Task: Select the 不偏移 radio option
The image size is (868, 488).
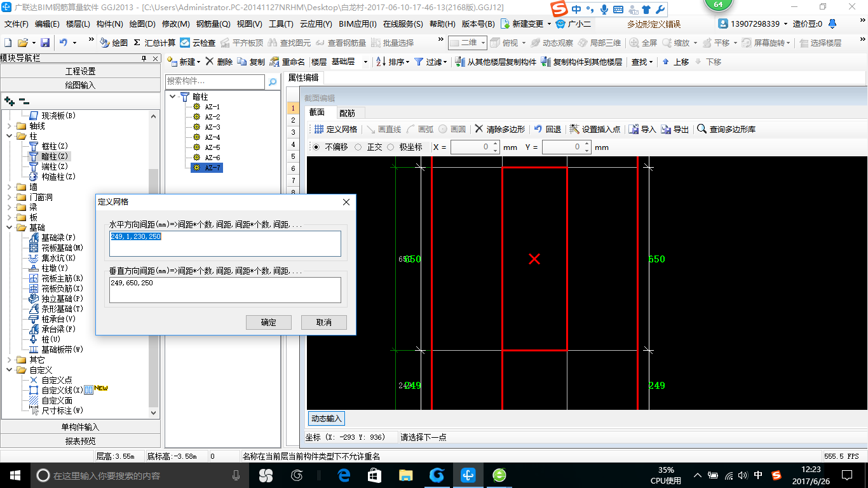Action: click(x=316, y=147)
